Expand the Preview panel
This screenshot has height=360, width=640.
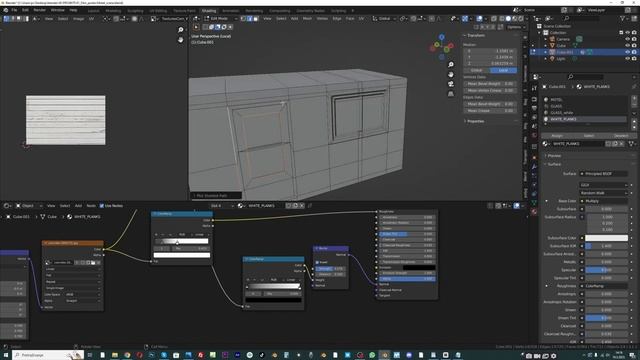[554, 156]
